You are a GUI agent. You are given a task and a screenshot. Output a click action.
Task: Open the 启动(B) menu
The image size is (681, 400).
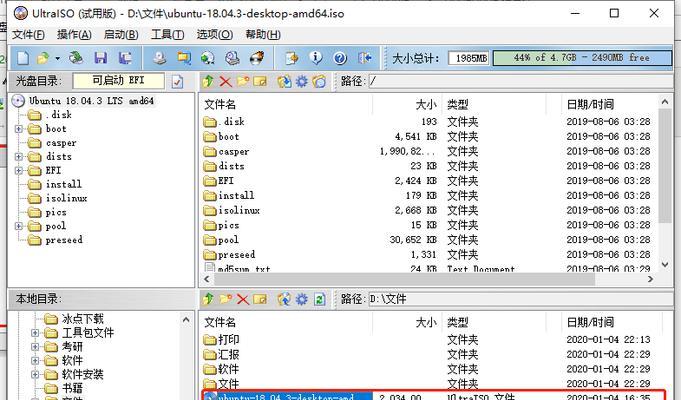121,35
